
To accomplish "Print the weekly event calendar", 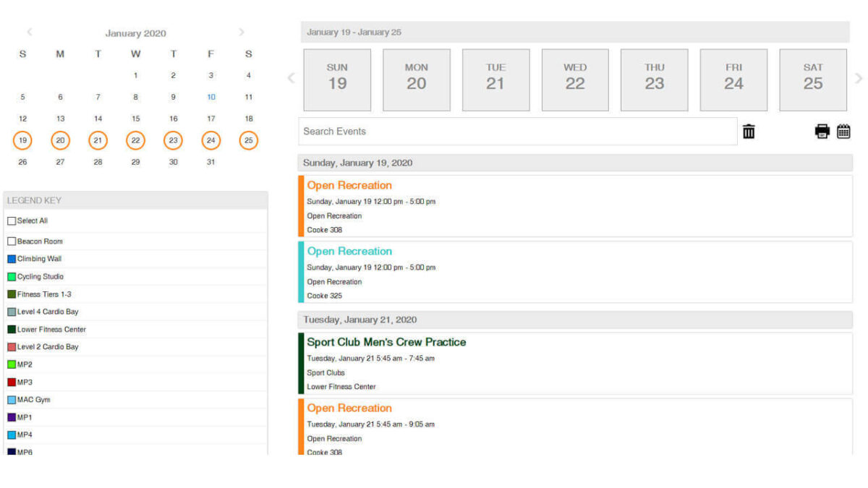I will 822,131.
